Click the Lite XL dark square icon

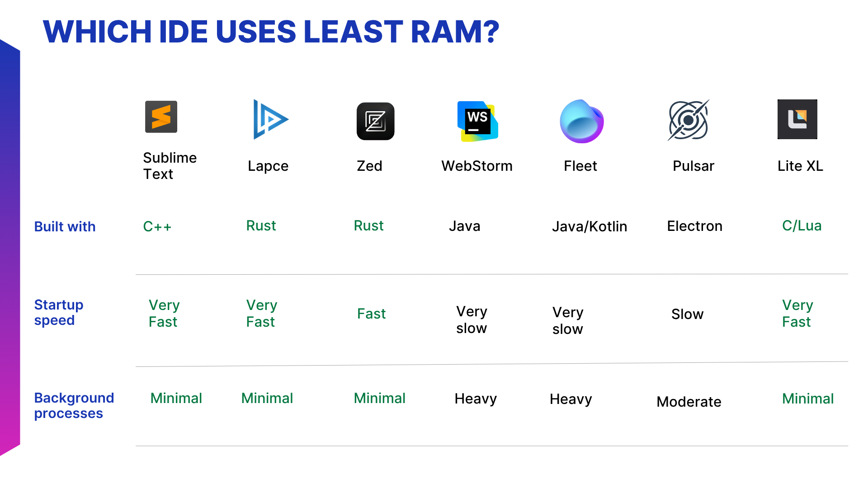(x=797, y=119)
